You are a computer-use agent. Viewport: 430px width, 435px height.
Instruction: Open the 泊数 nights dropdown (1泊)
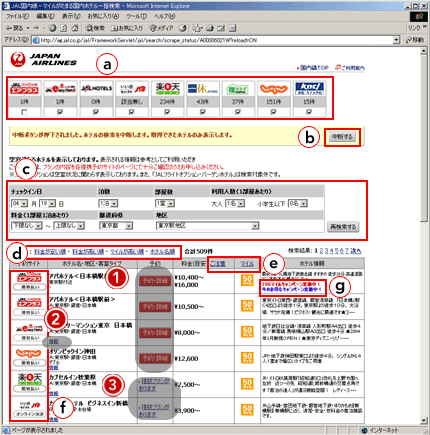108,203
